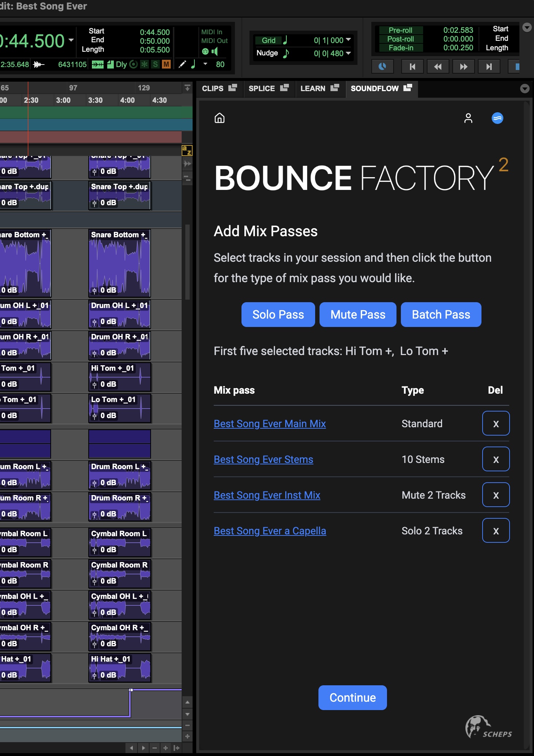
Task: Click the SoundFlow home icon
Action: [x=220, y=118]
